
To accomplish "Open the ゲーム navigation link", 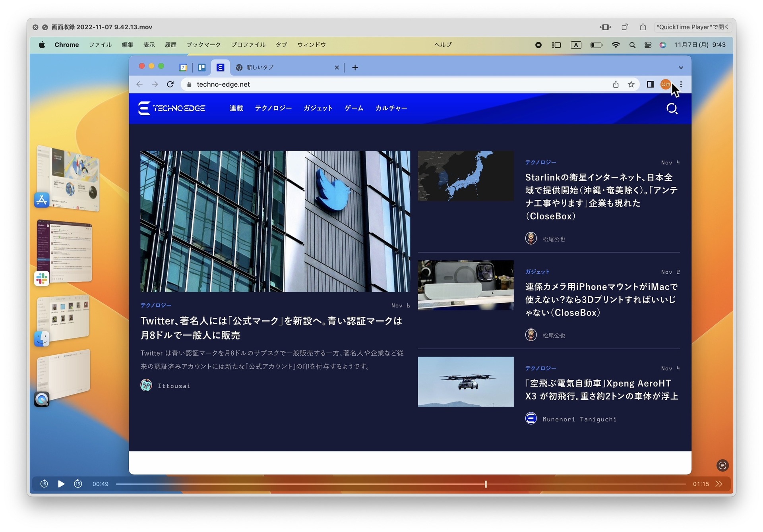I will click(354, 108).
